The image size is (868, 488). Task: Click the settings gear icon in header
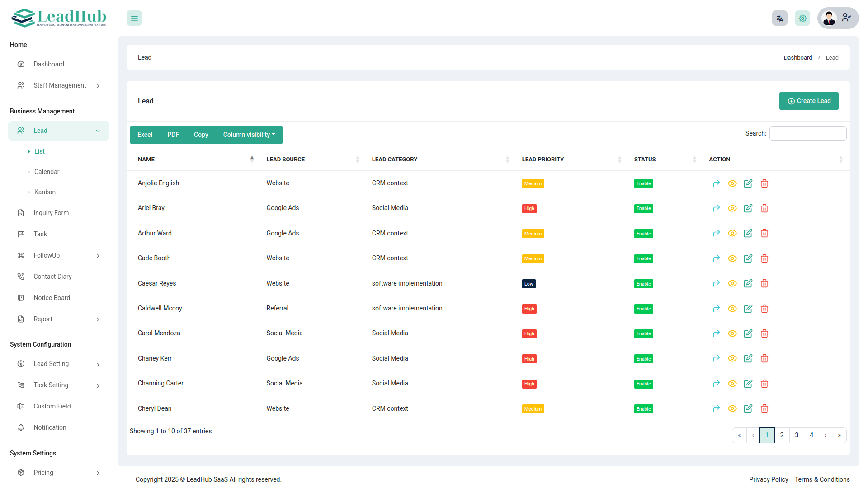point(802,19)
